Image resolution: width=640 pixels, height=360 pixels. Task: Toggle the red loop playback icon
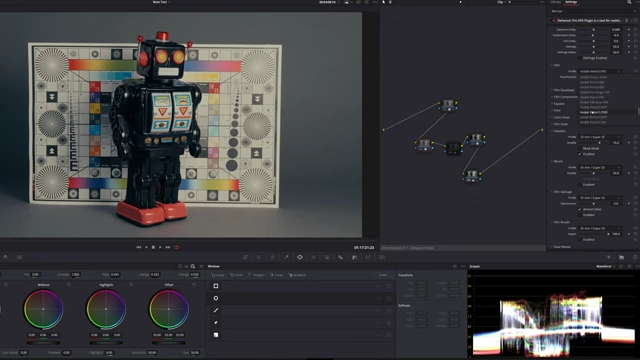(x=177, y=247)
